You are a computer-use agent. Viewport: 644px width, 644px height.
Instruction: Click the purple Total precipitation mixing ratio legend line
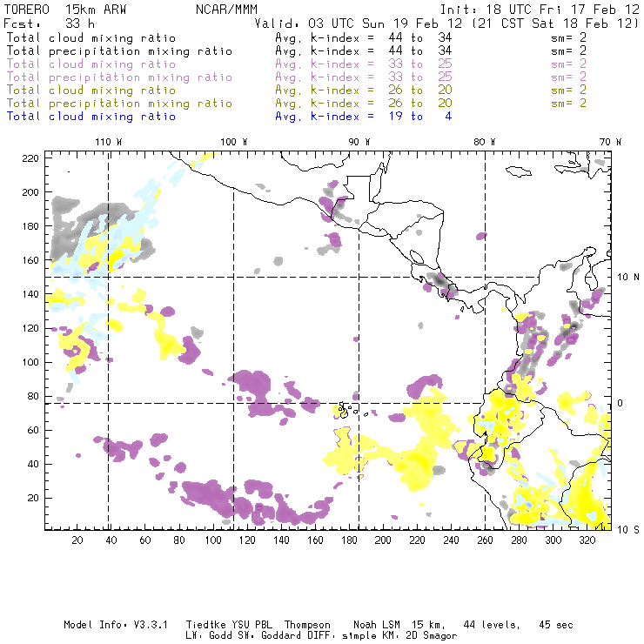[x=119, y=77]
